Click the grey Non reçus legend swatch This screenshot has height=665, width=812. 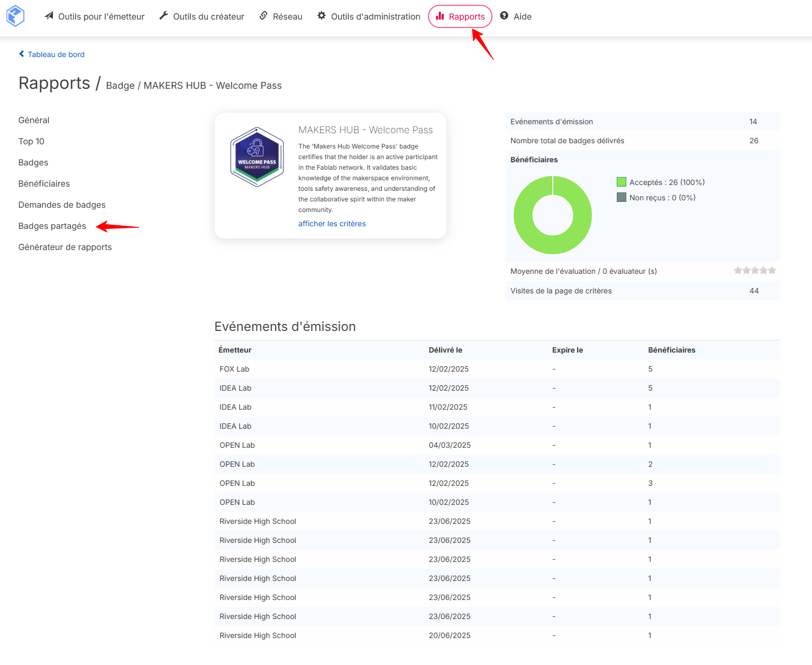click(622, 198)
